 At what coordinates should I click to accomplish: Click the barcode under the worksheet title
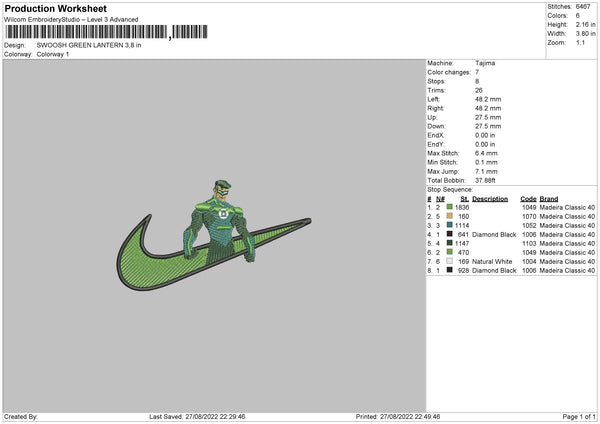(106, 32)
